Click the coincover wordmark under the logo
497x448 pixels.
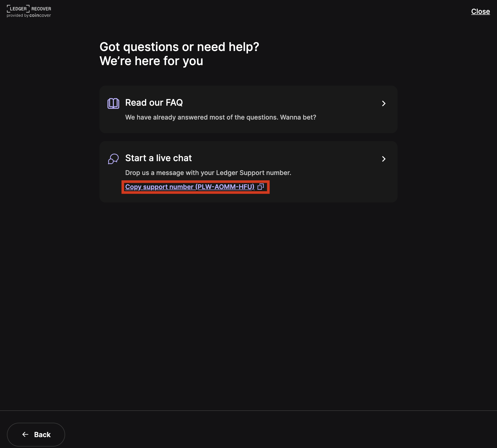tap(40, 15)
